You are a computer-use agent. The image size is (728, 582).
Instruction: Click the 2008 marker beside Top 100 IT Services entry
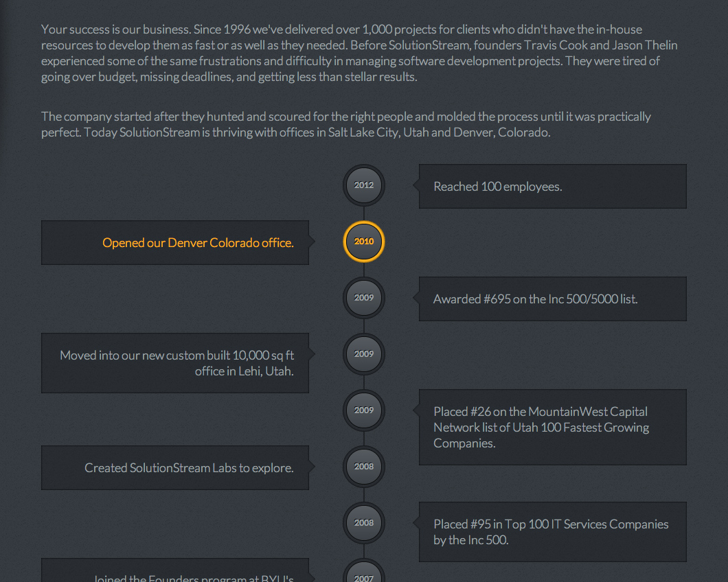(x=363, y=523)
